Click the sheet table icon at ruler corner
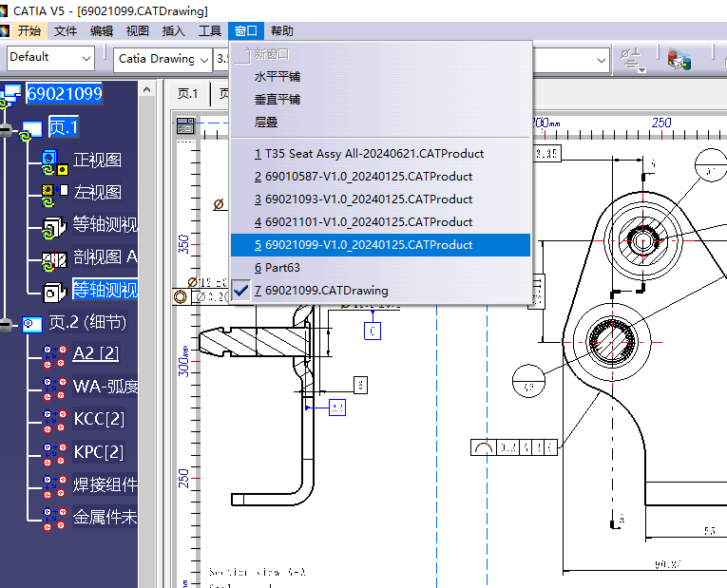The width and height of the screenshot is (727, 588). click(x=185, y=125)
